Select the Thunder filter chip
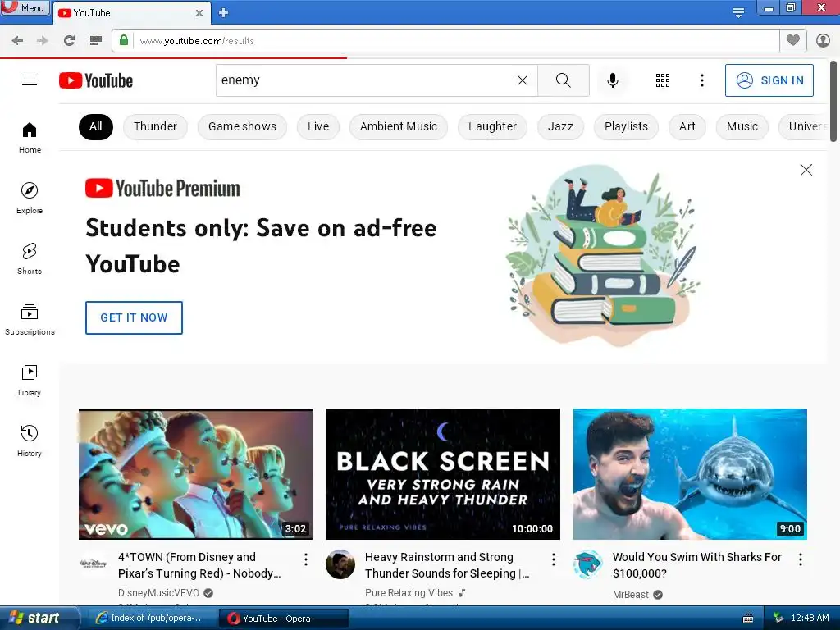This screenshot has width=840, height=630. 155,127
